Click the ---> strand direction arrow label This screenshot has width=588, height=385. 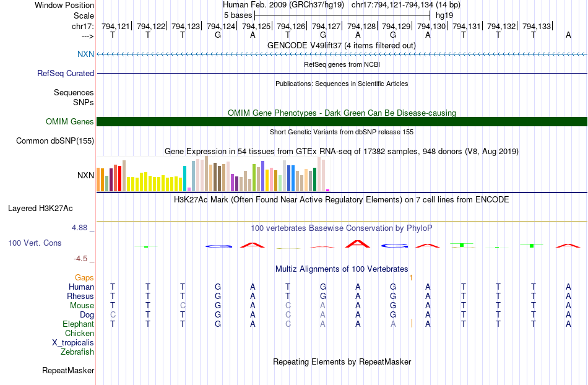click(87, 36)
